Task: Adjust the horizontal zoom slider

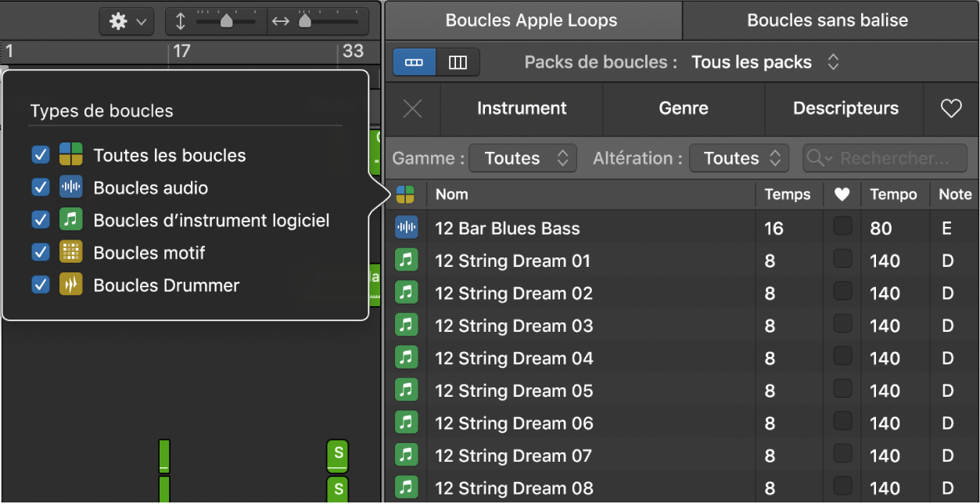Action: 305,21
